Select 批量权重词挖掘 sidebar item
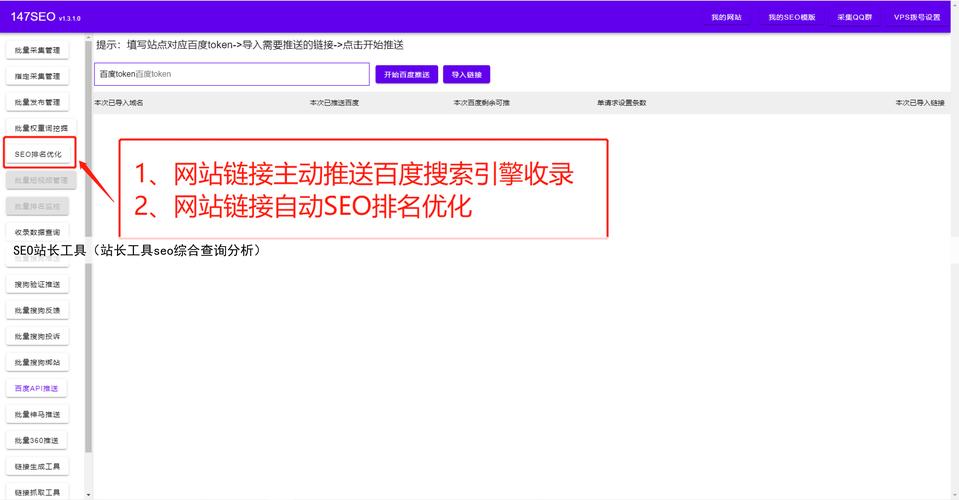This screenshot has height=500, width=959. [x=41, y=128]
